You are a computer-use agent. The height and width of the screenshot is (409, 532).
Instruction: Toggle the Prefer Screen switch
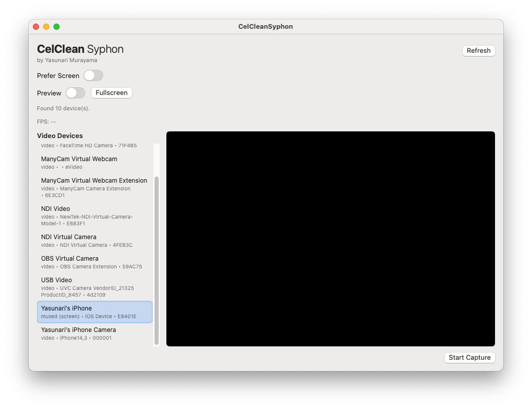coord(93,75)
